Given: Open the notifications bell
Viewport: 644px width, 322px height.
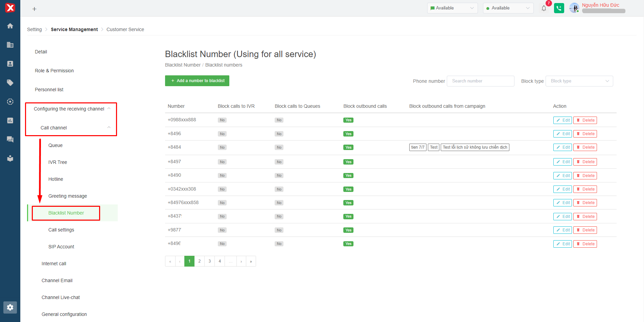Looking at the screenshot, I should point(544,8).
